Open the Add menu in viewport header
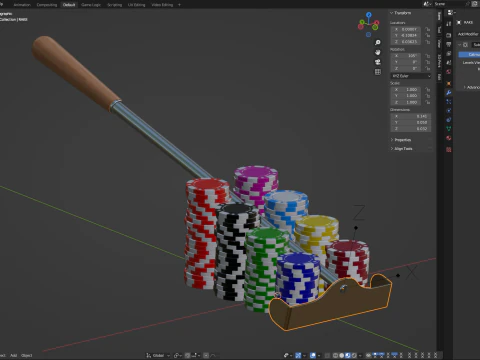Screen dimensions: 480x360 13,355
